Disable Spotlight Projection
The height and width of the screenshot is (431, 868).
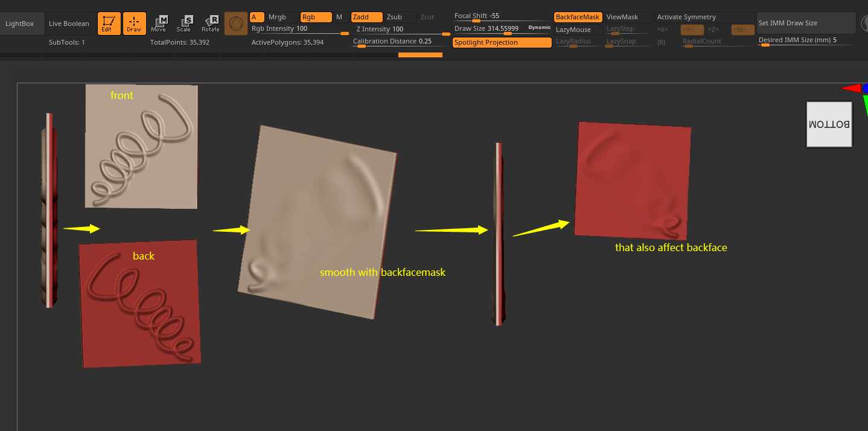[x=502, y=42]
